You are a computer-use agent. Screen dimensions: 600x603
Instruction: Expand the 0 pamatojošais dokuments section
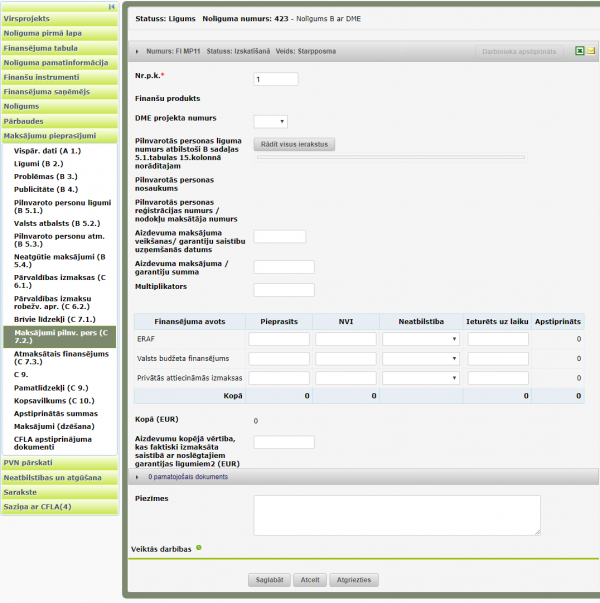tap(138, 477)
